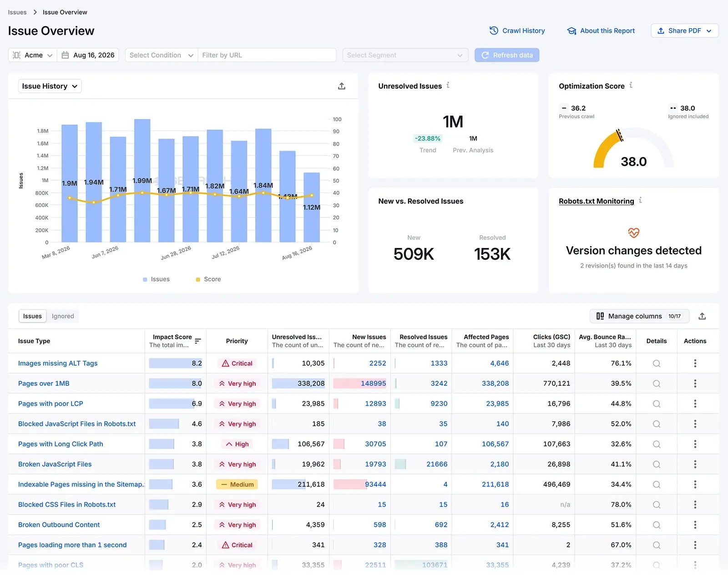
Task: Show Robots.txt Monitoring info icon
Action: click(x=640, y=200)
